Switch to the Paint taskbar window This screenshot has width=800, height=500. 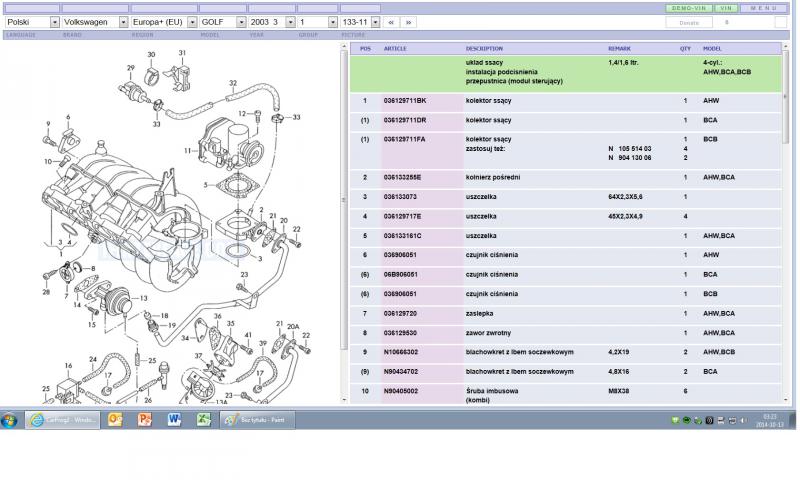tap(257, 420)
